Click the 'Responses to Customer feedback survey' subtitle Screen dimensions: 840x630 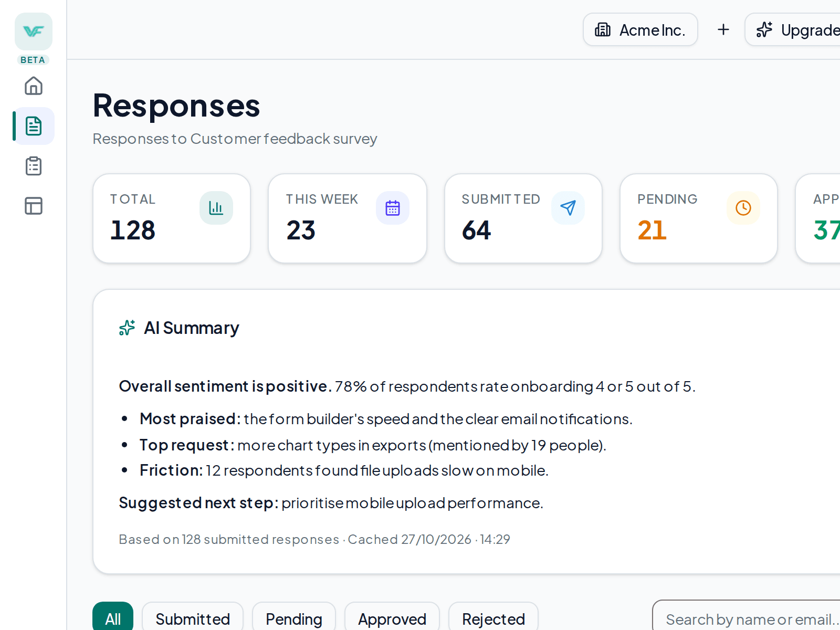pyautogui.click(x=235, y=139)
